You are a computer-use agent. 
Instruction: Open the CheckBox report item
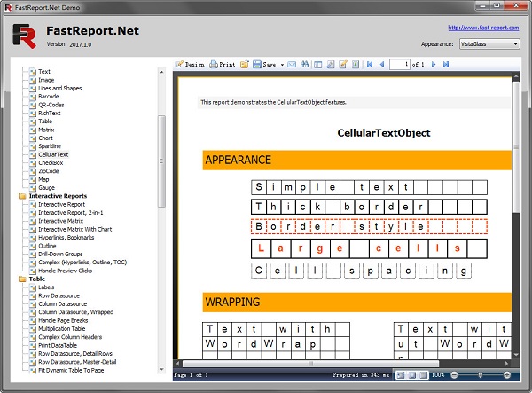click(51, 163)
